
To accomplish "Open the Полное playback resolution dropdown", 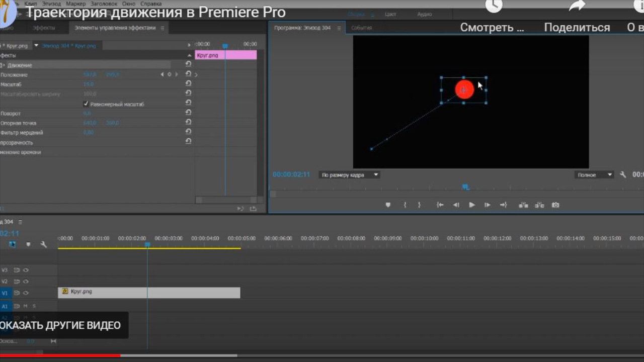I will 594,175.
